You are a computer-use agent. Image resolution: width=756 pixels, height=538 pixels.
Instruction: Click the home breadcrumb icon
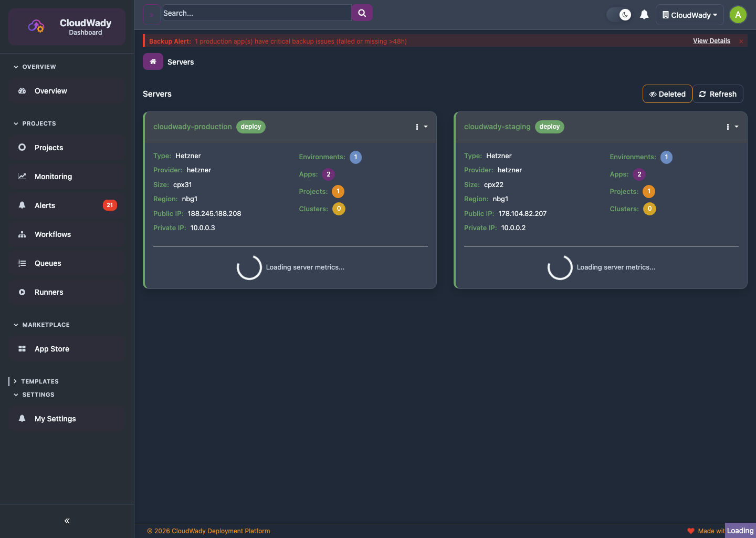click(x=153, y=62)
